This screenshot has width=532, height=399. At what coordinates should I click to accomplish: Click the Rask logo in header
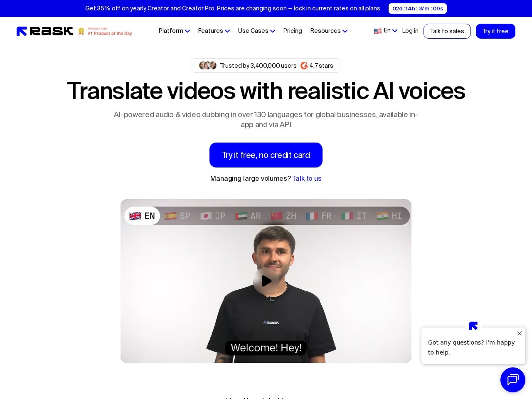[45, 31]
